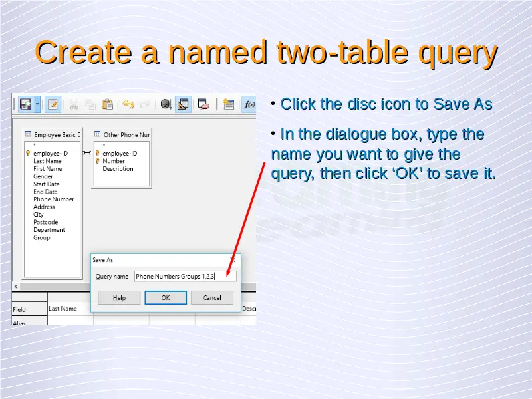Confirm with OK in the Save As dialog
The width and height of the screenshot is (532, 399).
(x=166, y=297)
